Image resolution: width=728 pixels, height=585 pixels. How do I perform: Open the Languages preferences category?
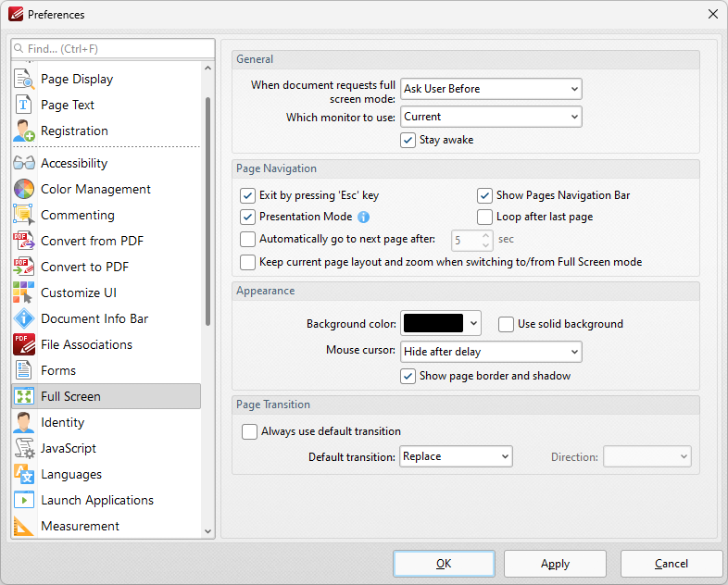point(71,474)
